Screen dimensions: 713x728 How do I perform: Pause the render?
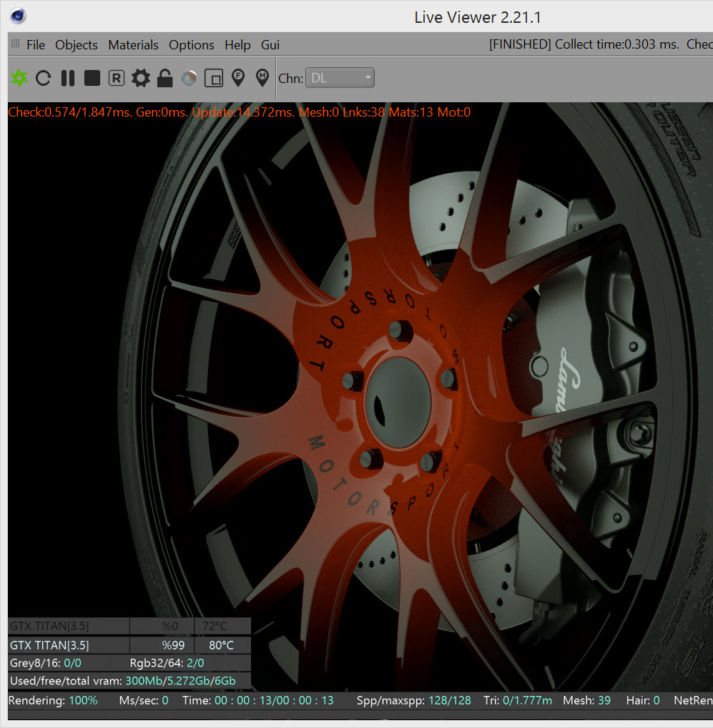click(x=68, y=78)
